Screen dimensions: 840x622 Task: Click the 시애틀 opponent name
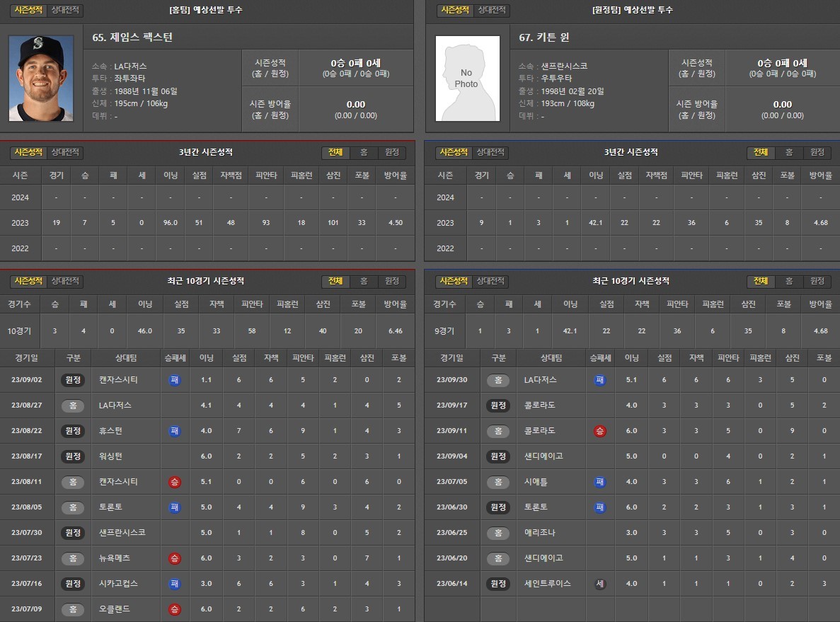pos(536,482)
